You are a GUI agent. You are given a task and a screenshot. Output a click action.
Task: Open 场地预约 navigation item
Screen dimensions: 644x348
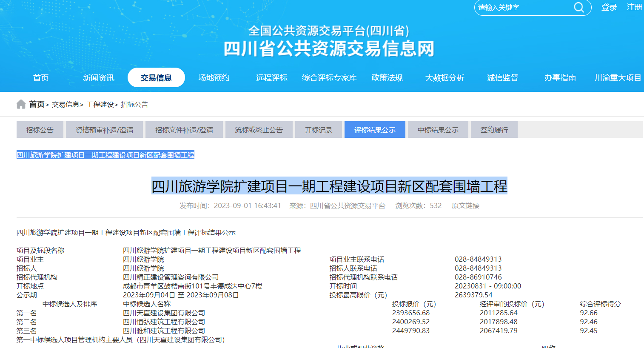(x=214, y=78)
